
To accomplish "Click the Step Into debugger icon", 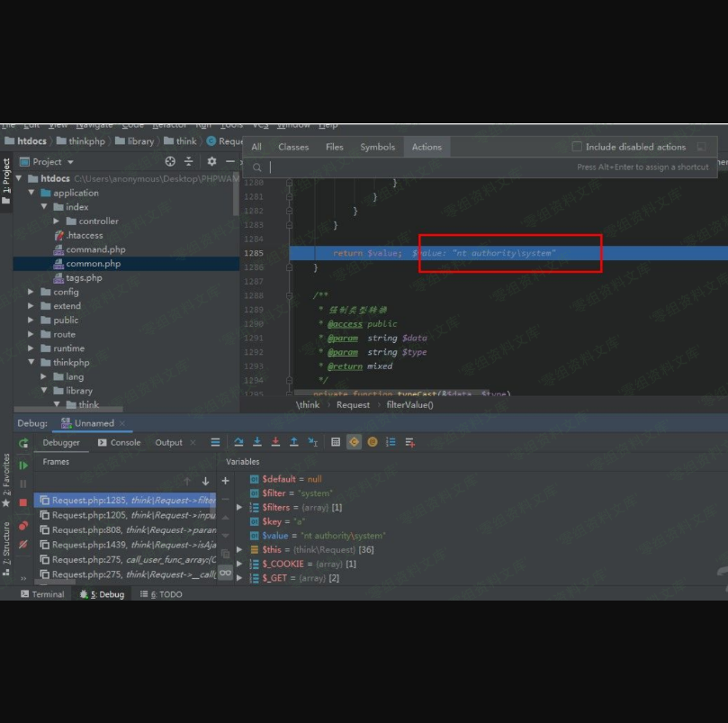I will (x=257, y=442).
